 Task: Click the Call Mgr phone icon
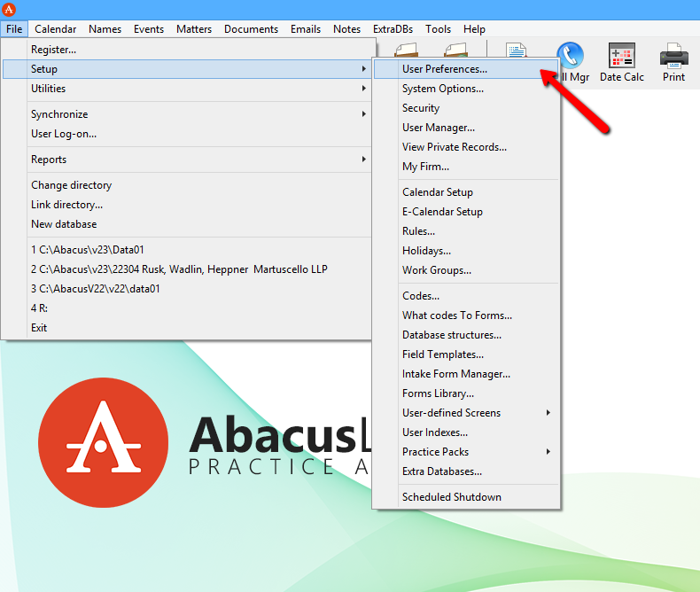click(570, 56)
